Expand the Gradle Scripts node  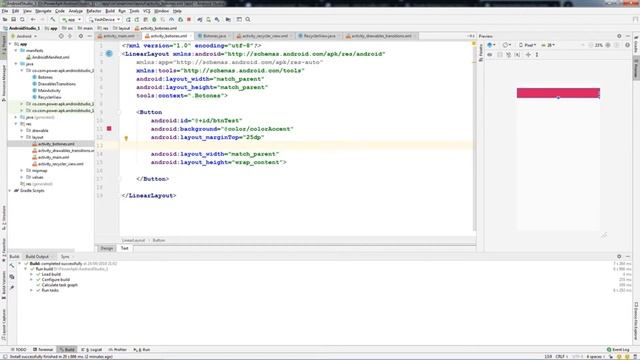10,191
